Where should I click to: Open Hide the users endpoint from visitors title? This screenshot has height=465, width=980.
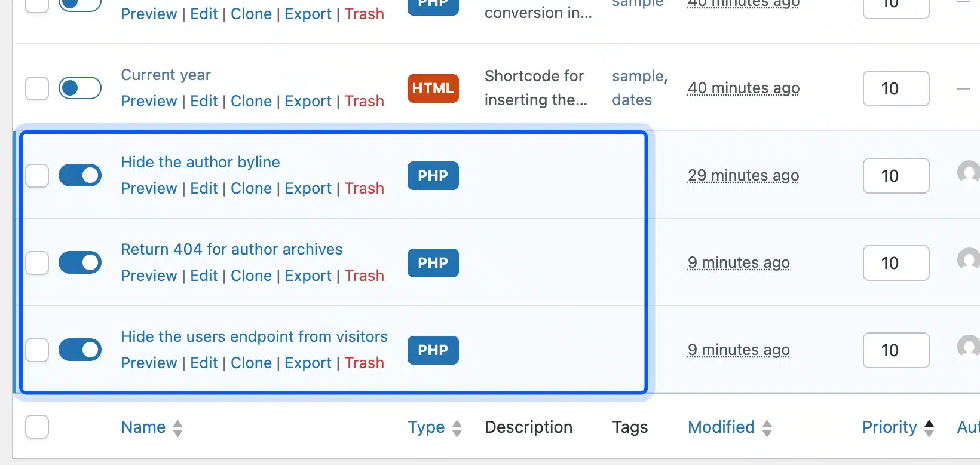255,336
